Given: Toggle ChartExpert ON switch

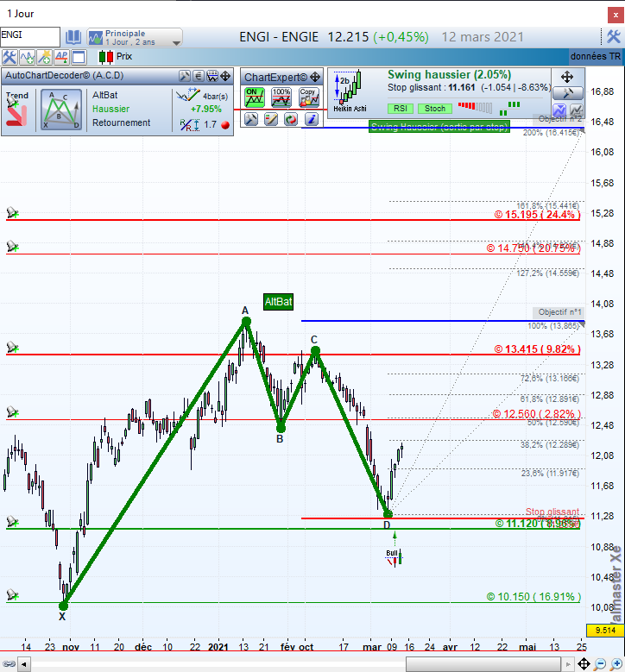Looking at the screenshot, I should 255,97.
